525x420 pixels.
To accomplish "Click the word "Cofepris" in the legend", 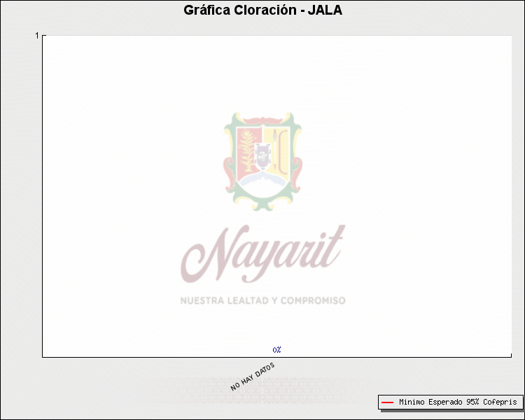I will pyautogui.click(x=500, y=402).
